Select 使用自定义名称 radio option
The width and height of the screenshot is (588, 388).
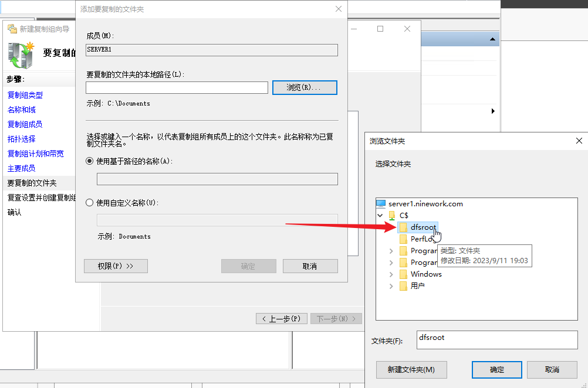(x=90, y=203)
